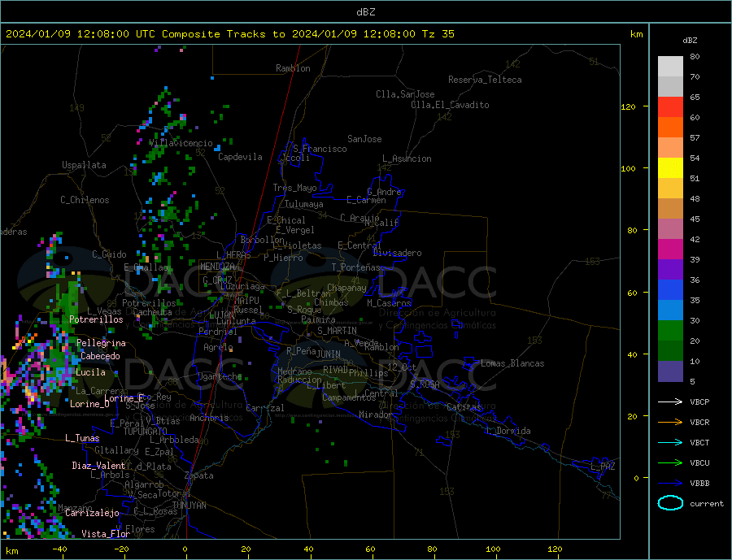Pick the 42 dBZ pink swatch
Screen dimensions: 732x560
tap(670, 228)
